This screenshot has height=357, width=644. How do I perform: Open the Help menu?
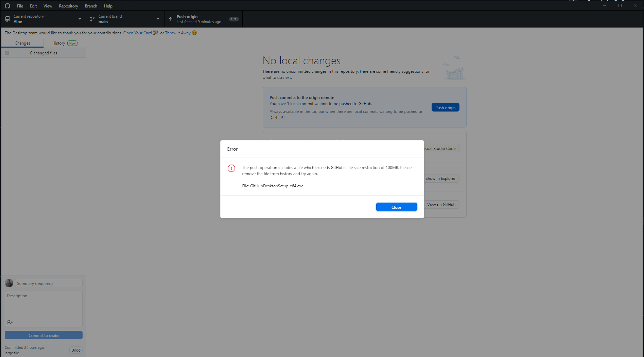click(x=108, y=6)
